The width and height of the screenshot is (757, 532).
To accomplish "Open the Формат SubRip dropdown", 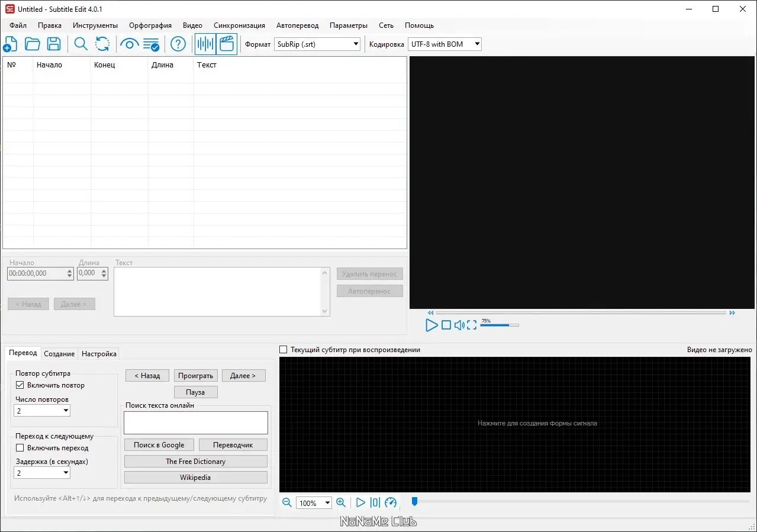I will coord(317,44).
